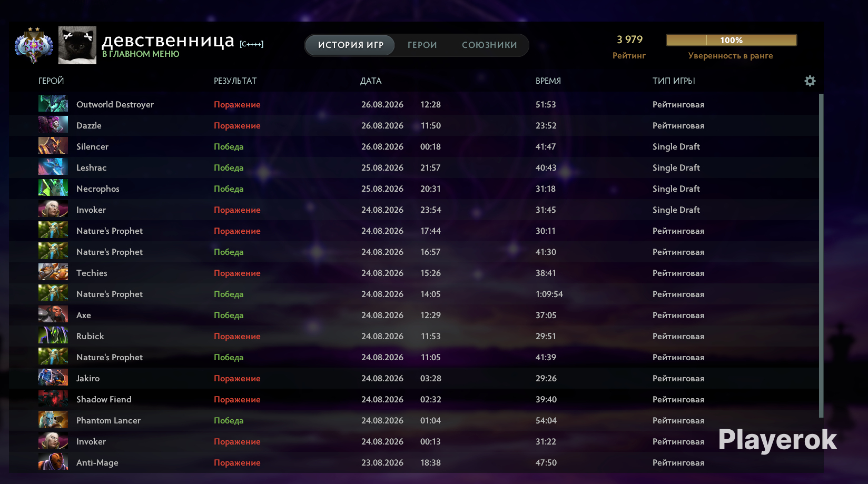Click Рейтинговая game type in the Axe row
The image size is (868, 484).
[x=678, y=315]
